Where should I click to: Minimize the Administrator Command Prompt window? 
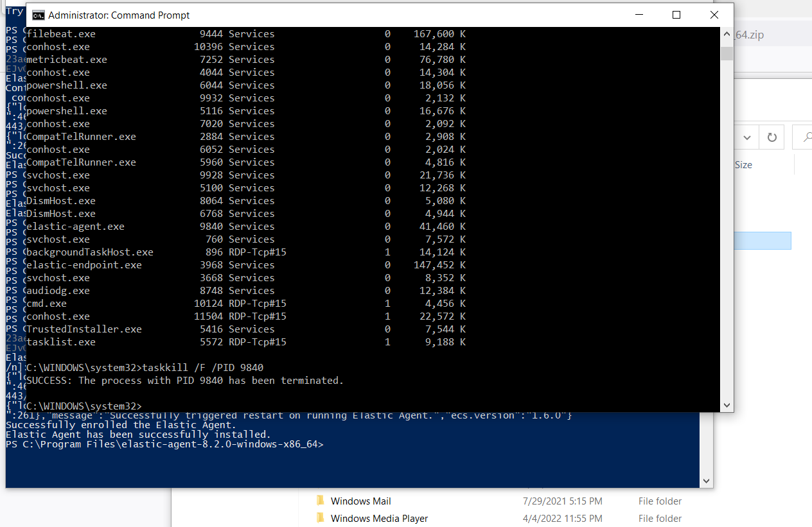coord(639,14)
